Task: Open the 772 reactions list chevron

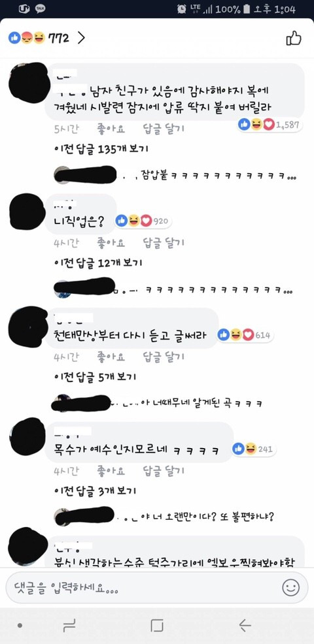Action: click(81, 38)
